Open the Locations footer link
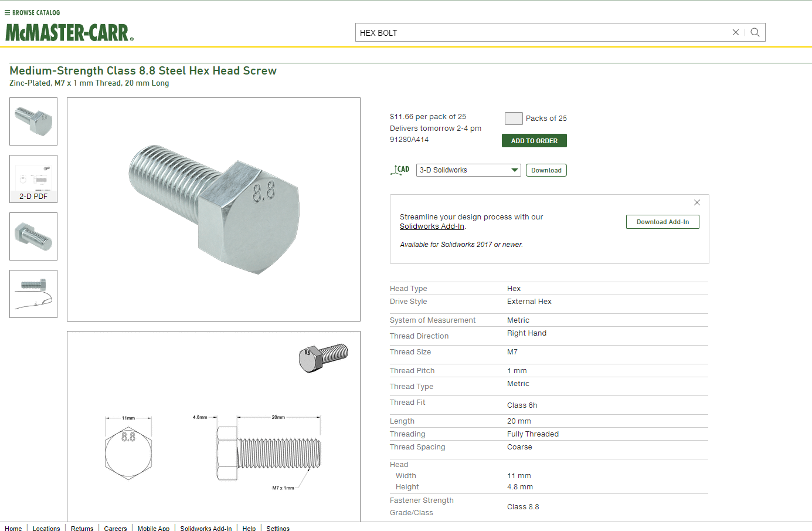 (46, 528)
